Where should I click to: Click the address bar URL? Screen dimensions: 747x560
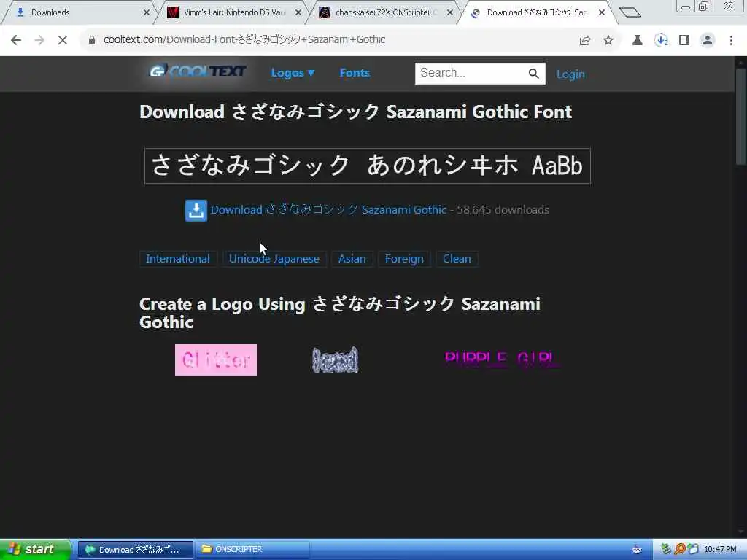tap(244, 39)
